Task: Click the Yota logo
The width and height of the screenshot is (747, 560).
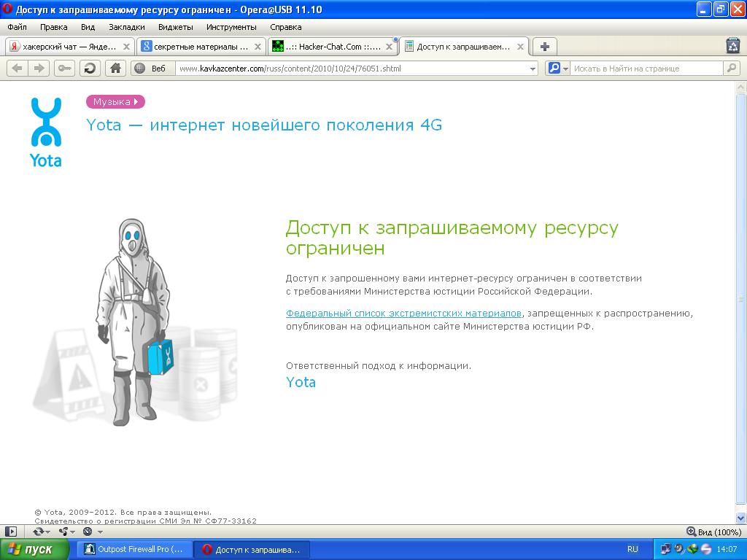Action: [x=46, y=133]
